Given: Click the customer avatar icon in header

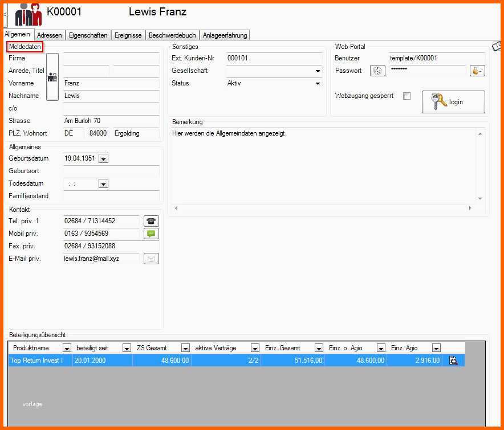Looking at the screenshot, I should point(28,14).
